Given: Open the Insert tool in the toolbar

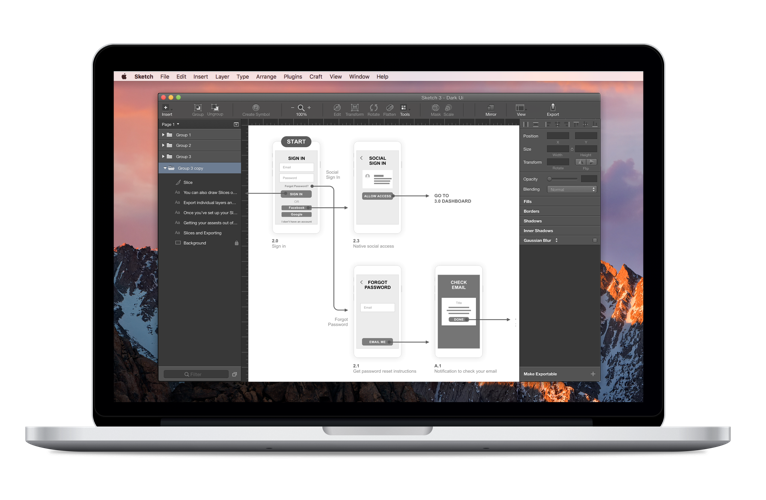Looking at the screenshot, I should [167, 110].
